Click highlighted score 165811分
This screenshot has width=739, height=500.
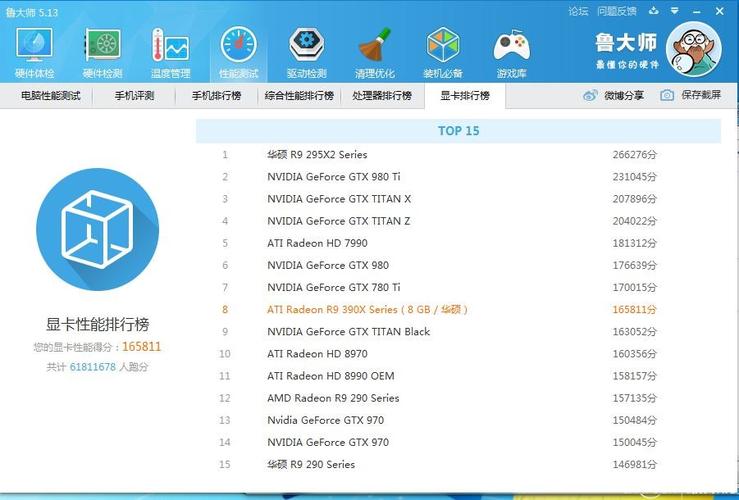coord(634,310)
